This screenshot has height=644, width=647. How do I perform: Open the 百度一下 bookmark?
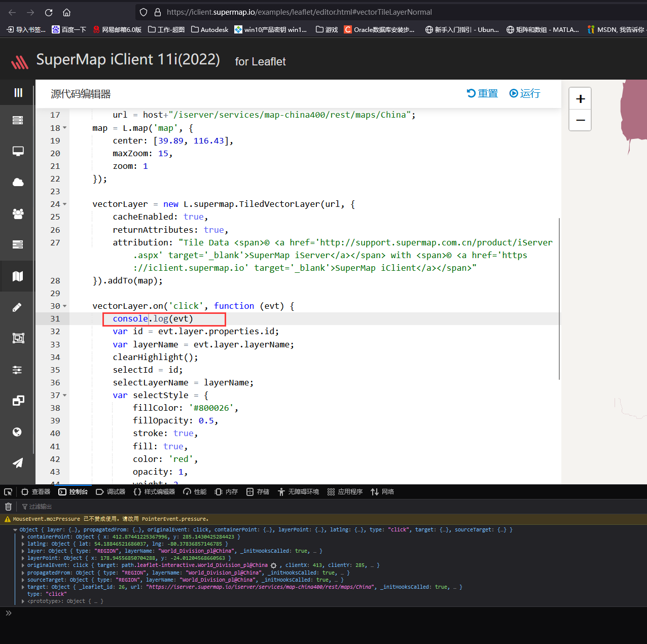(x=69, y=29)
